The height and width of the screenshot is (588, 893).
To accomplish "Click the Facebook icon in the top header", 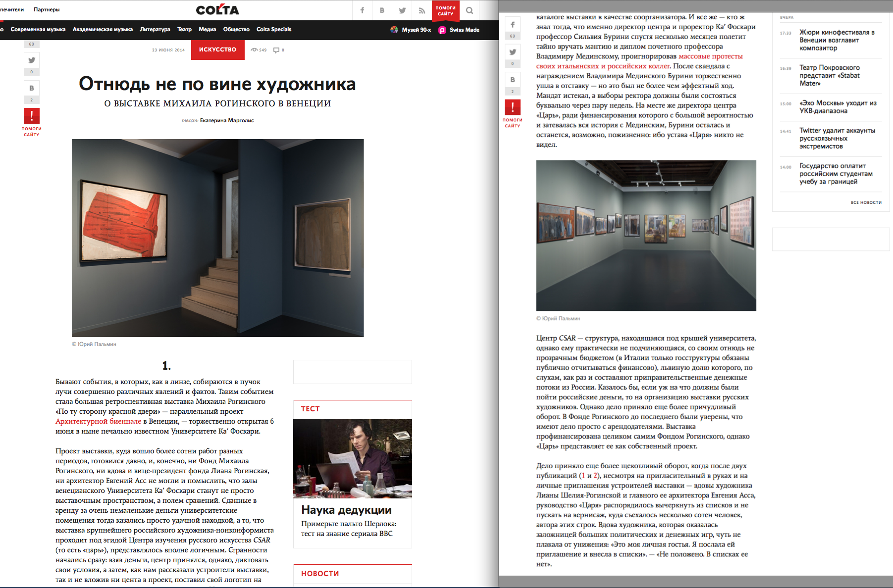I will (362, 10).
